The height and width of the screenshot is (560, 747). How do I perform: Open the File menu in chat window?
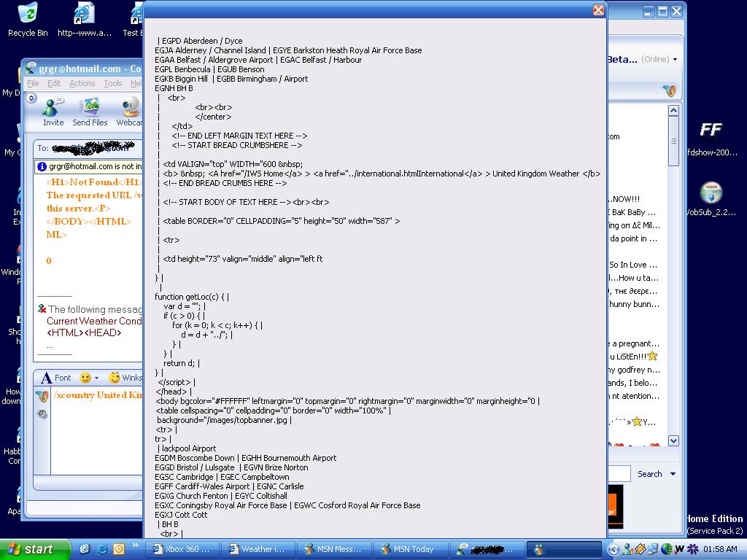pos(33,84)
